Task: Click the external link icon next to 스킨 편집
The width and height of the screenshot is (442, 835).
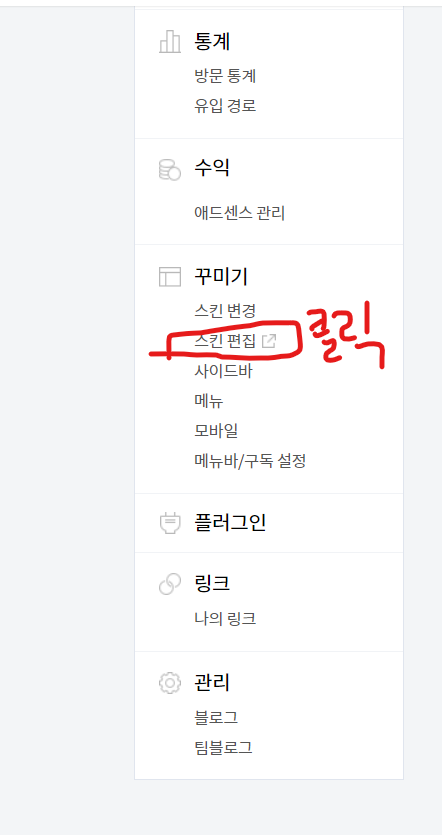Action: click(x=270, y=341)
